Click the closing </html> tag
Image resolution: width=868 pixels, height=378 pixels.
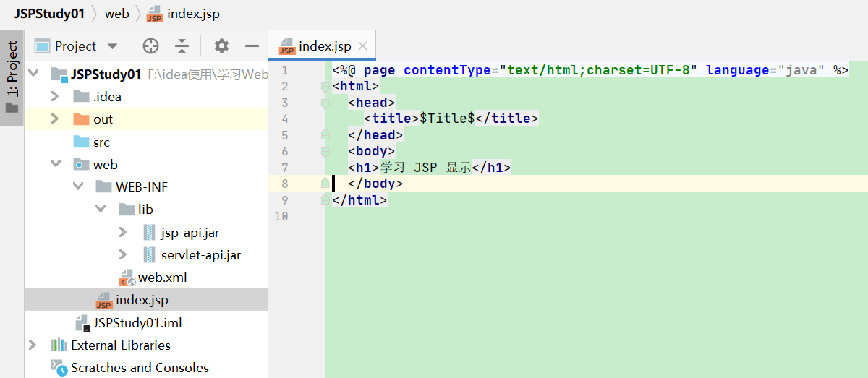(359, 200)
